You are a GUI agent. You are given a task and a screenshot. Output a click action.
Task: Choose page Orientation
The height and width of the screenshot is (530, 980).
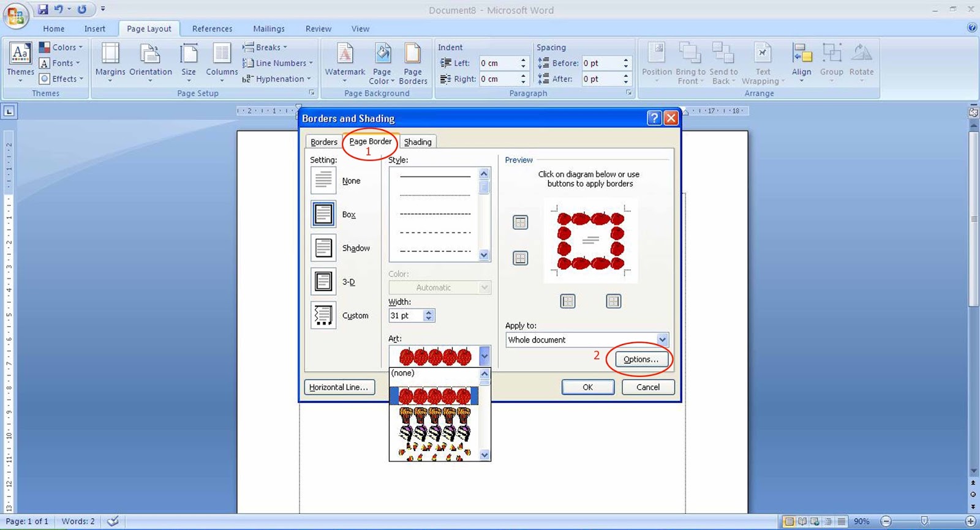[150, 62]
